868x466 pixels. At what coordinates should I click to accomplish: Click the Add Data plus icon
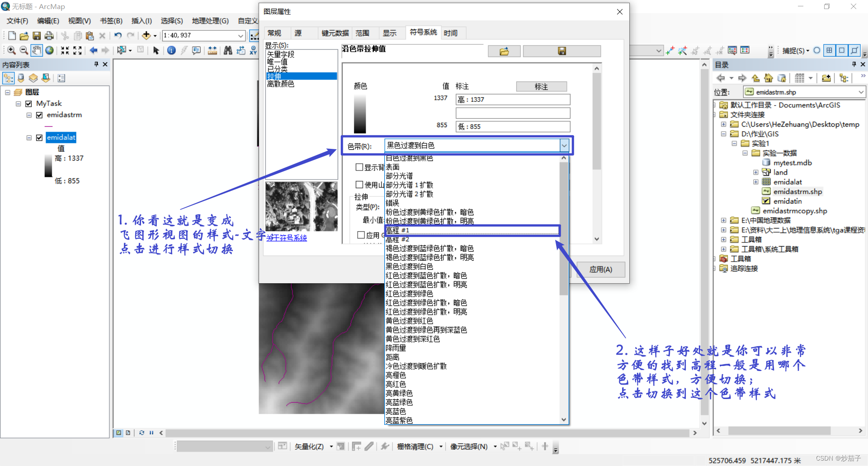[146, 36]
